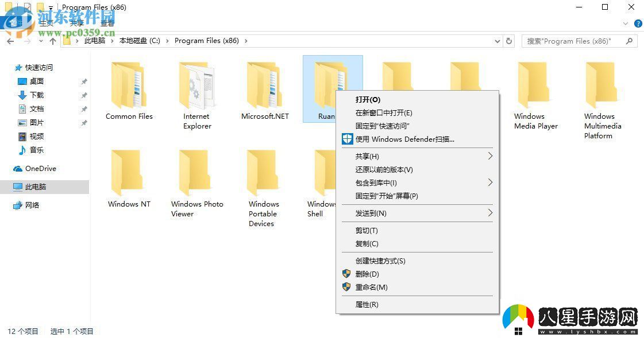
Task: Click the Windows Defender shield icon in context menu
Action: pyautogui.click(x=347, y=139)
